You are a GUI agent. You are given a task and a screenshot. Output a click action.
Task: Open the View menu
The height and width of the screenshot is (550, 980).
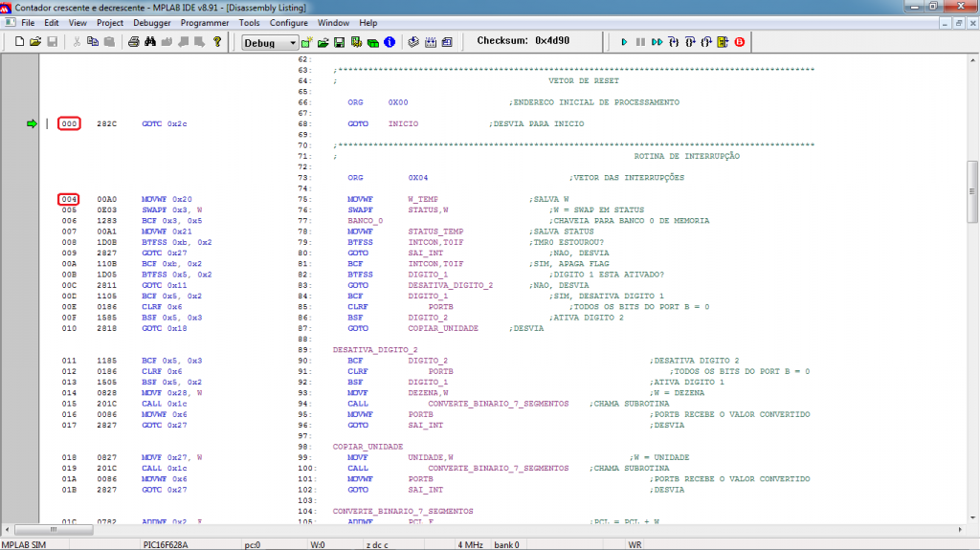(x=78, y=23)
